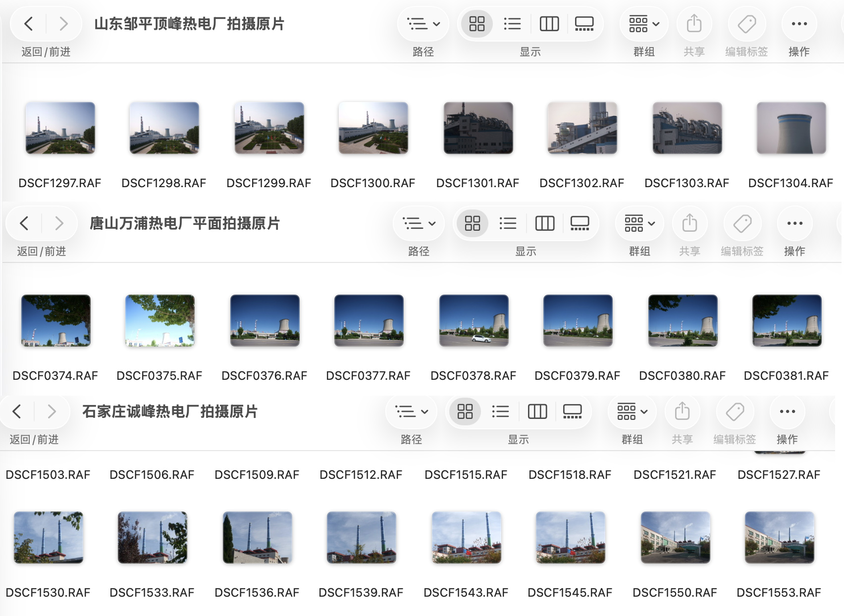Select gallery view in 唐山万浦热电厂平面拍摄原片 window

pos(580,223)
